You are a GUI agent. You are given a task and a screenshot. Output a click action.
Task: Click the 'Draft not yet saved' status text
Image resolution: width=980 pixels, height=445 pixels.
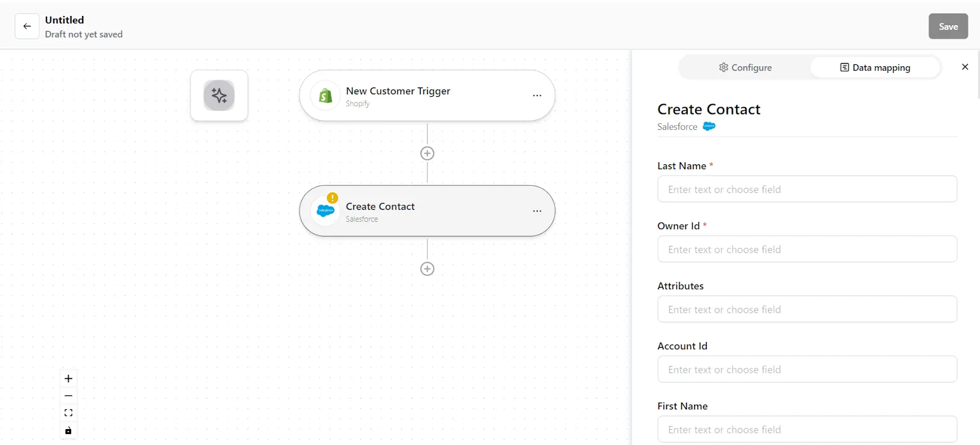(x=84, y=34)
